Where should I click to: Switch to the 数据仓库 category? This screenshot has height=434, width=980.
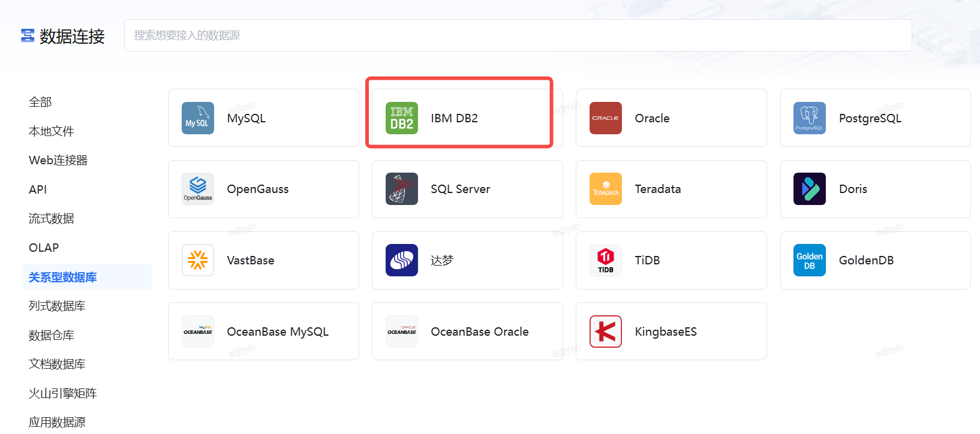click(52, 335)
